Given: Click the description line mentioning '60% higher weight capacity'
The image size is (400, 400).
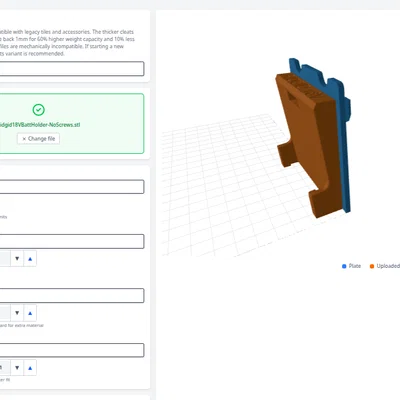Looking at the screenshot, I should [67, 39].
